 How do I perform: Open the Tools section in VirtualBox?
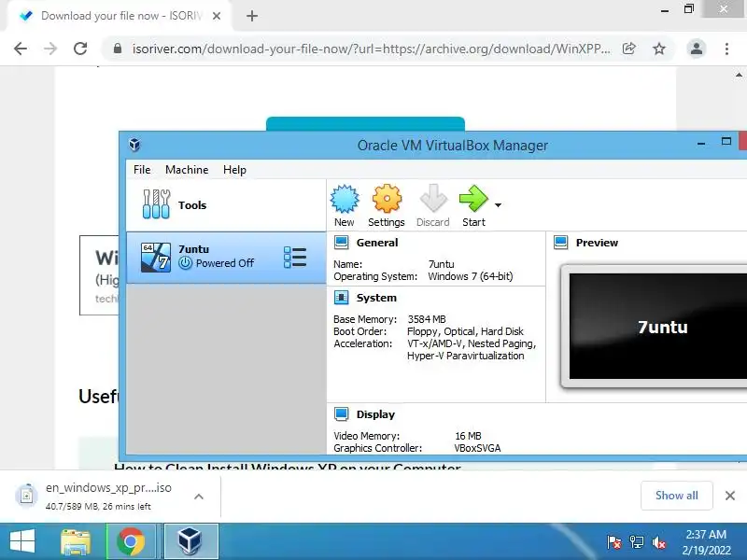coord(226,205)
